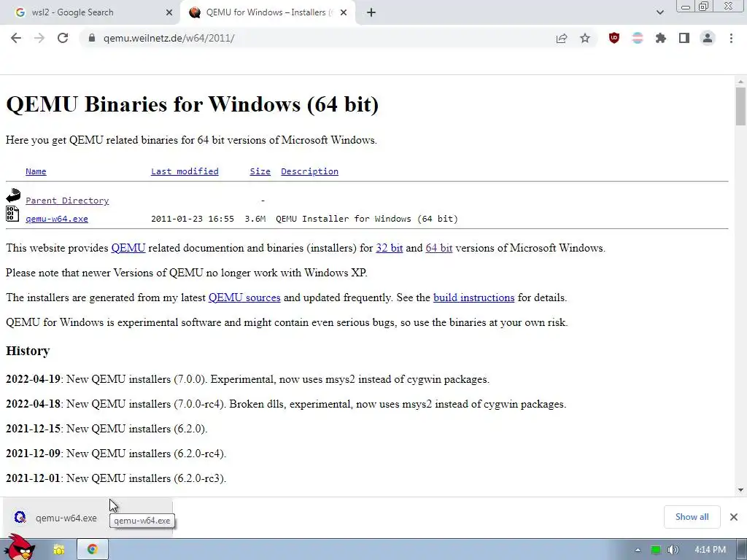Click the Chrome taskbar button
Screen dimensions: 747x560
pos(93,550)
